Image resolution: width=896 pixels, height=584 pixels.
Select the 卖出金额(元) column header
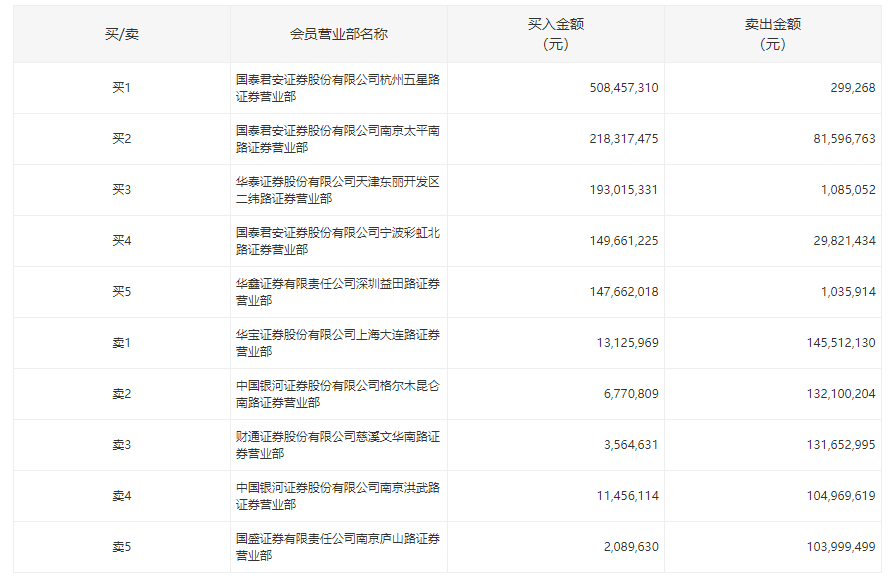pos(772,34)
